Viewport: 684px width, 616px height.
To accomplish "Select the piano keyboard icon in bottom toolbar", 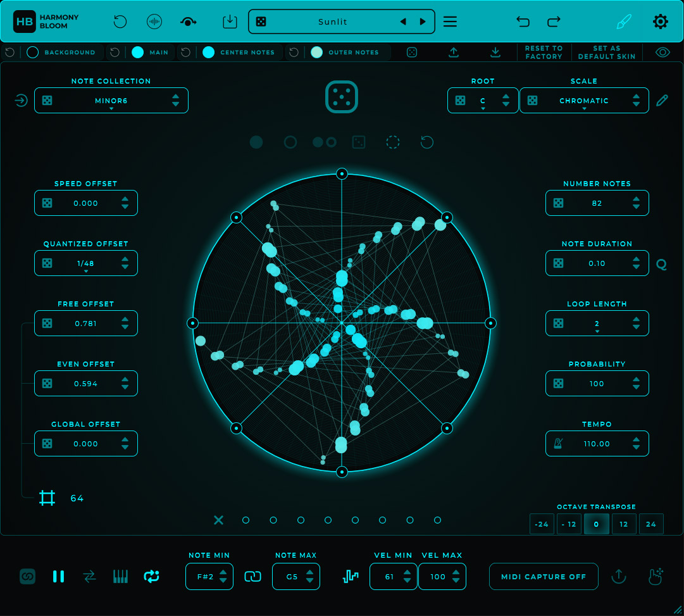I will (x=120, y=576).
